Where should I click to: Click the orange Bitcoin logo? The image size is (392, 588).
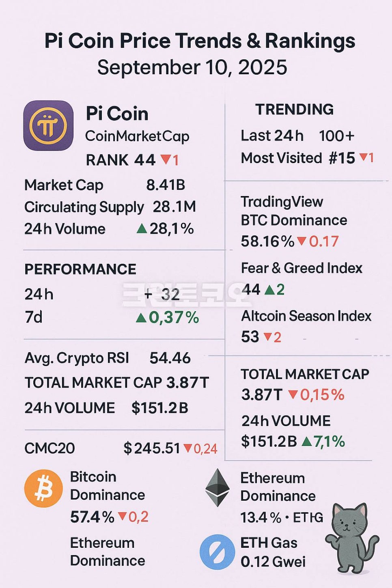[x=43, y=489]
